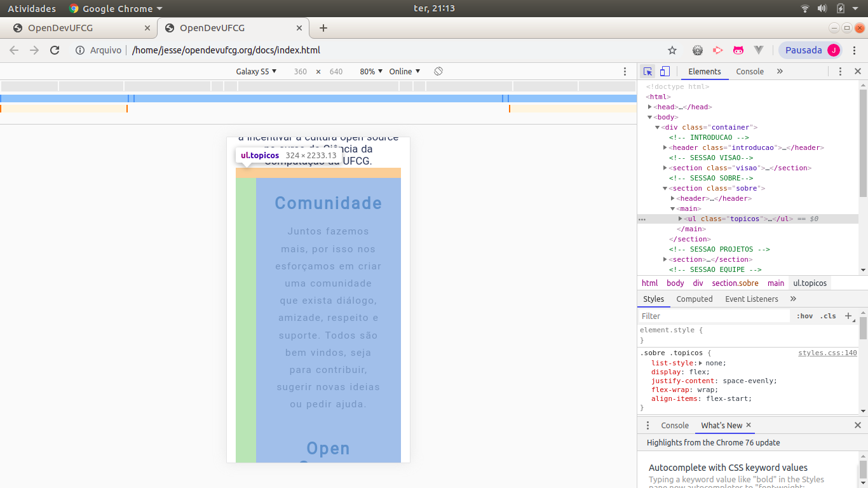The image size is (868, 488).
Task: Expand the header introducao node
Action: coord(665,147)
